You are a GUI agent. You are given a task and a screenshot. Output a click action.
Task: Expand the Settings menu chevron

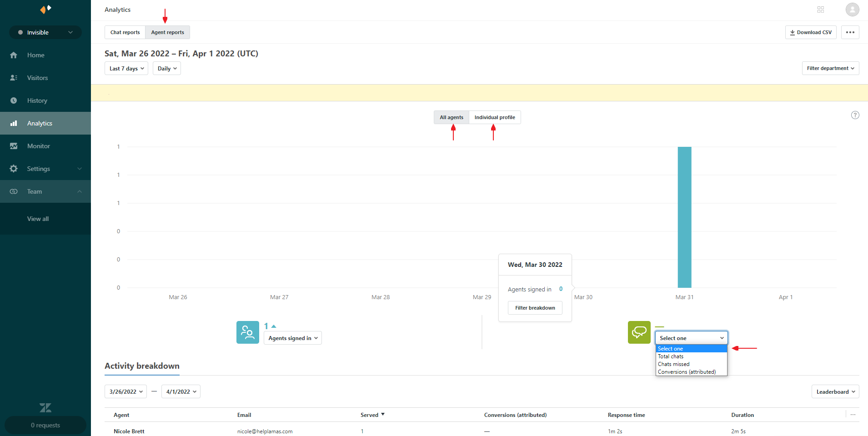pyautogui.click(x=80, y=169)
